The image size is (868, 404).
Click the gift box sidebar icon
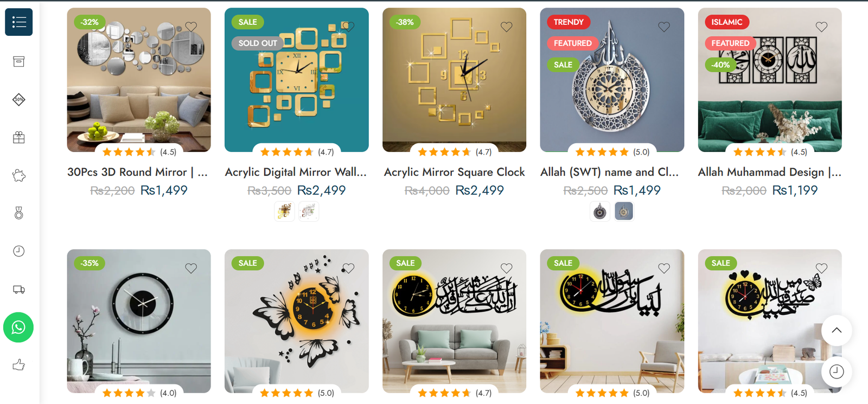19,137
